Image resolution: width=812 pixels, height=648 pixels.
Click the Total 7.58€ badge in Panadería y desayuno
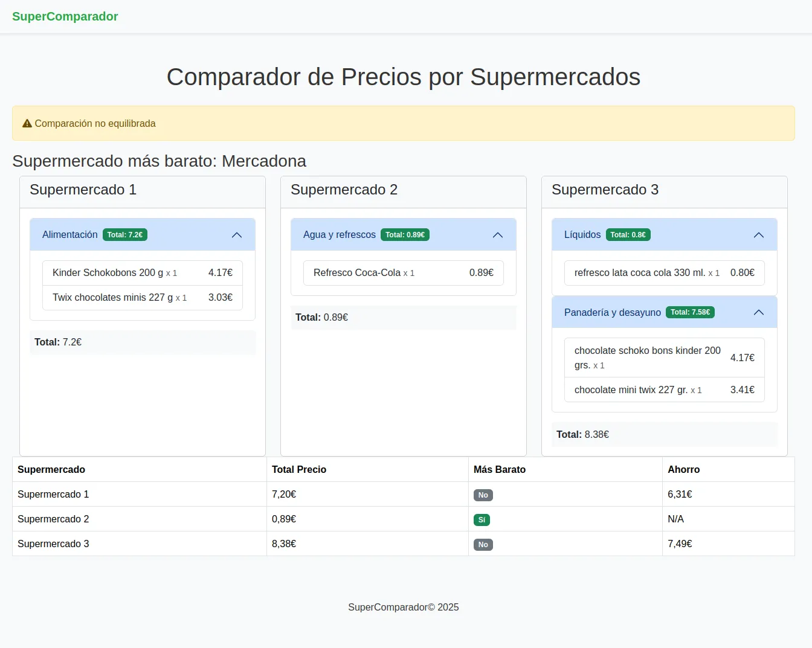click(691, 312)
